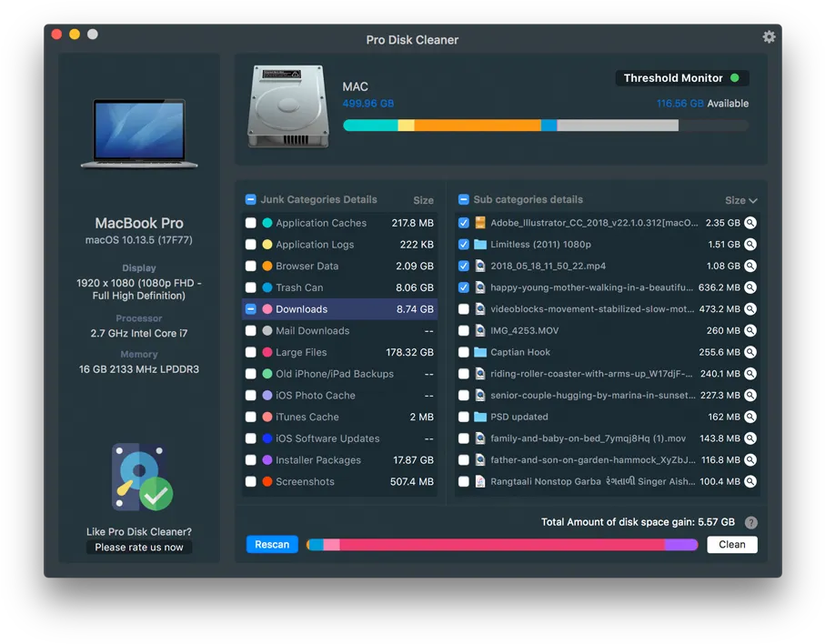Screen dimensions: 825x644
Task: Click the Clean button
Action: (732, 545)
